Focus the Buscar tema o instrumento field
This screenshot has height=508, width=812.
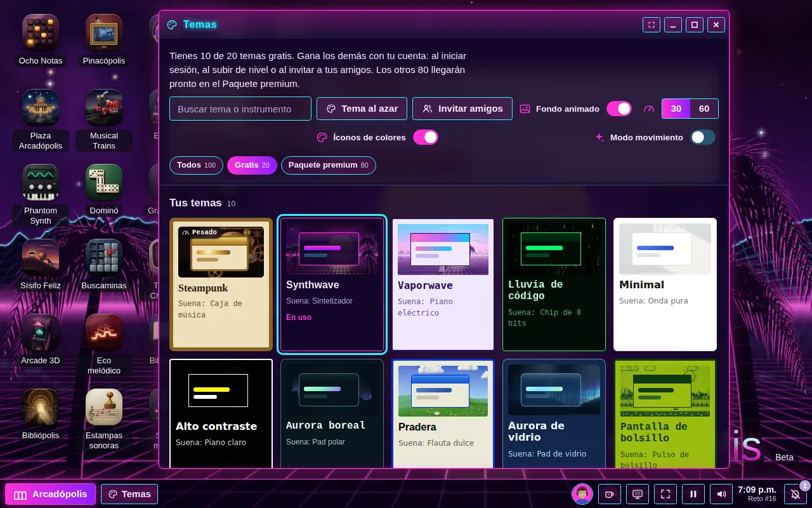coord(240,109)
